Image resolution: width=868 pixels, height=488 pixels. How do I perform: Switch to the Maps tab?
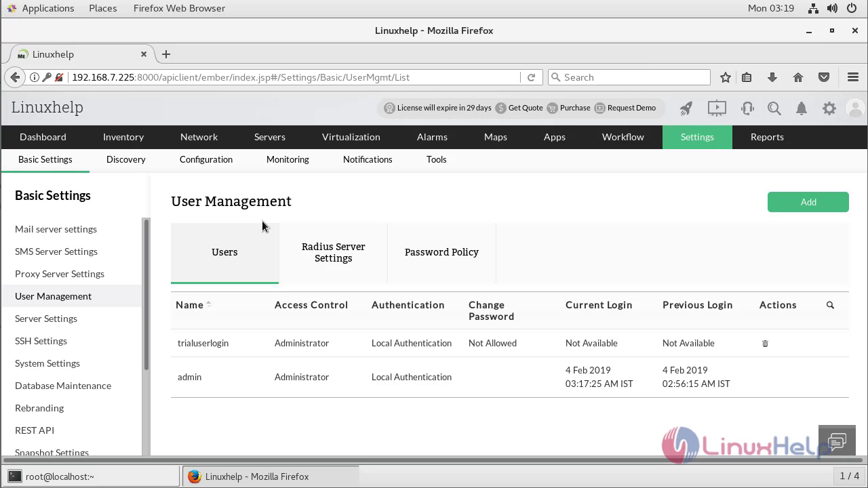point(496,137)
